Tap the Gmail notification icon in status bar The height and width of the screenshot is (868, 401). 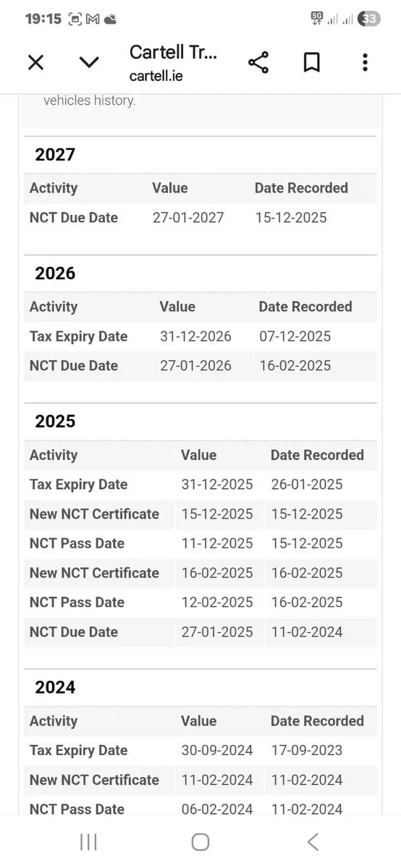pyautogui.click(x=93, y=20)
